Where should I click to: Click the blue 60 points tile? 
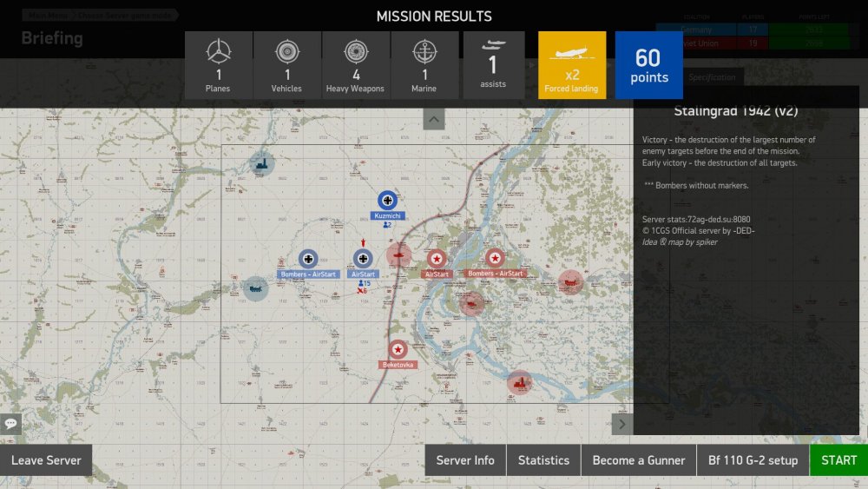point(648,65)
